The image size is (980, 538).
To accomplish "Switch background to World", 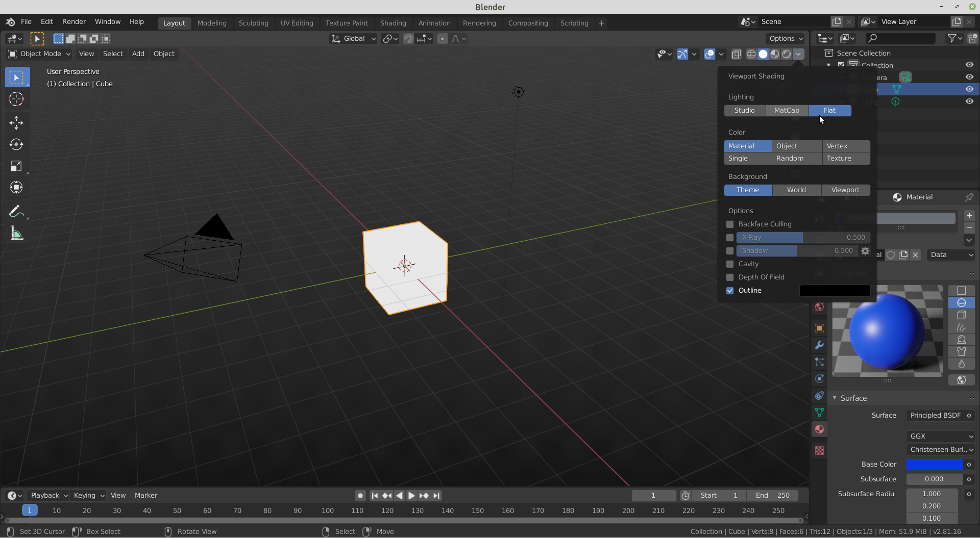I will pos(796,190).
